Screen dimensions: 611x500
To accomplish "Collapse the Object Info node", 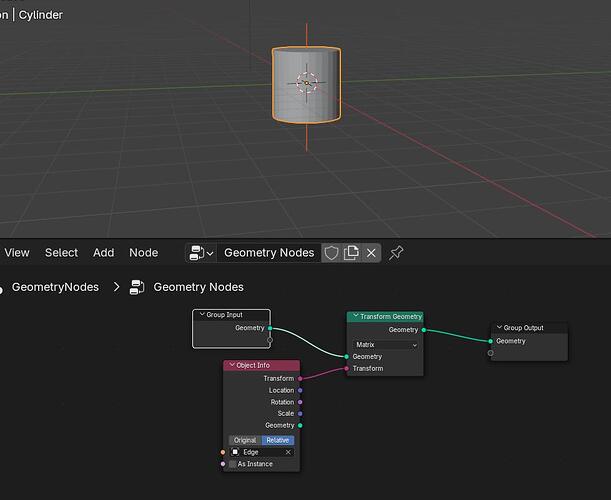I will tap(232, 365).
